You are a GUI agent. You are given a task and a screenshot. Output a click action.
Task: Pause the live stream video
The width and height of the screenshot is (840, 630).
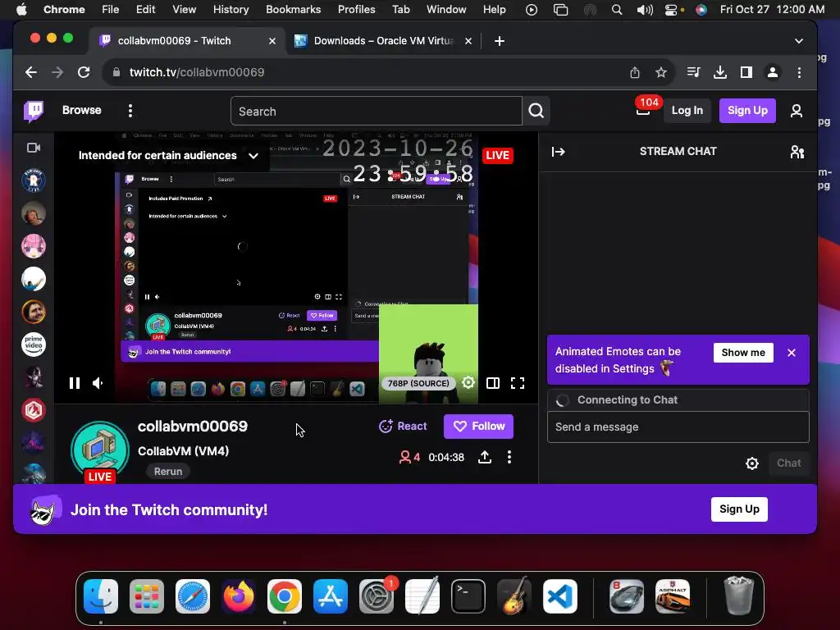[75, 383]
